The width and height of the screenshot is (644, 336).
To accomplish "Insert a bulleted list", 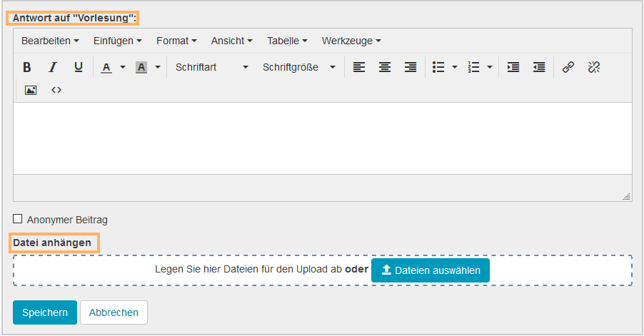I will pos(438,67).
